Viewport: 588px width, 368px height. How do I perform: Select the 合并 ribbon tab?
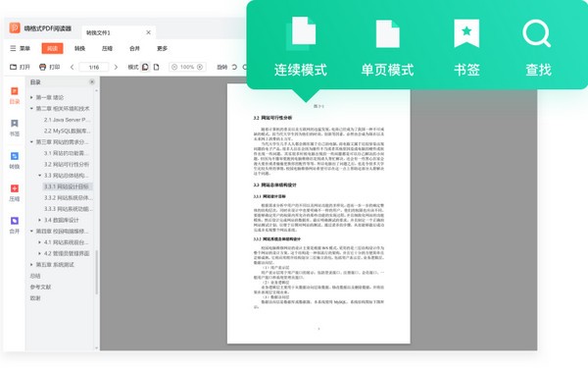[134, 48]
